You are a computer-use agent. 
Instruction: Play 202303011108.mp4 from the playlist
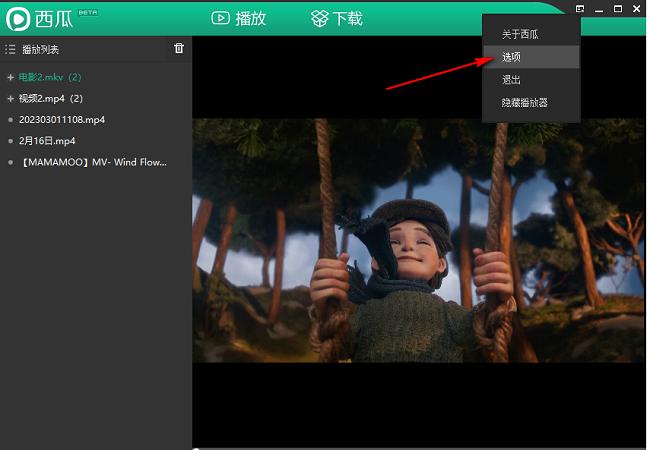[x=62, y=119]
